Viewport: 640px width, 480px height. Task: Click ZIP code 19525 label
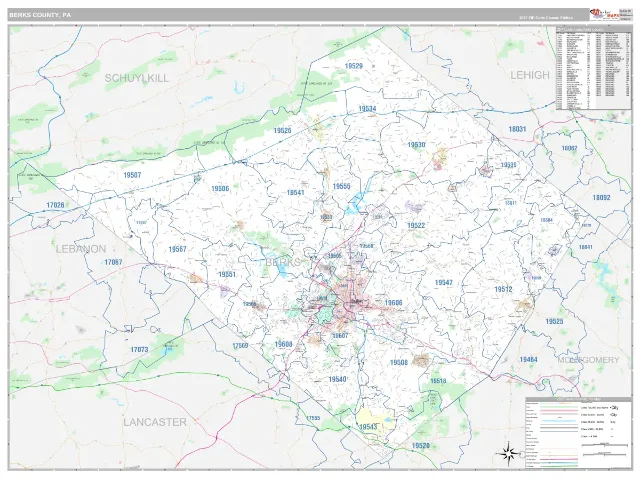554,321
